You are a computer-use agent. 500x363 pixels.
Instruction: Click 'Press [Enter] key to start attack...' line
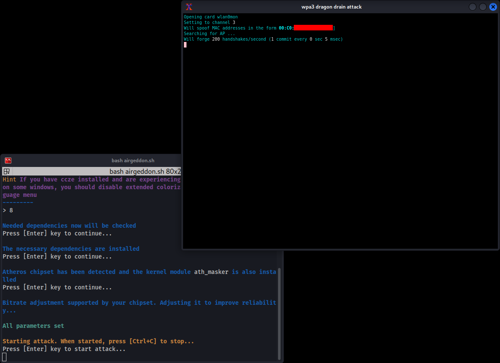pyautogui.click(x=64, y=349)
